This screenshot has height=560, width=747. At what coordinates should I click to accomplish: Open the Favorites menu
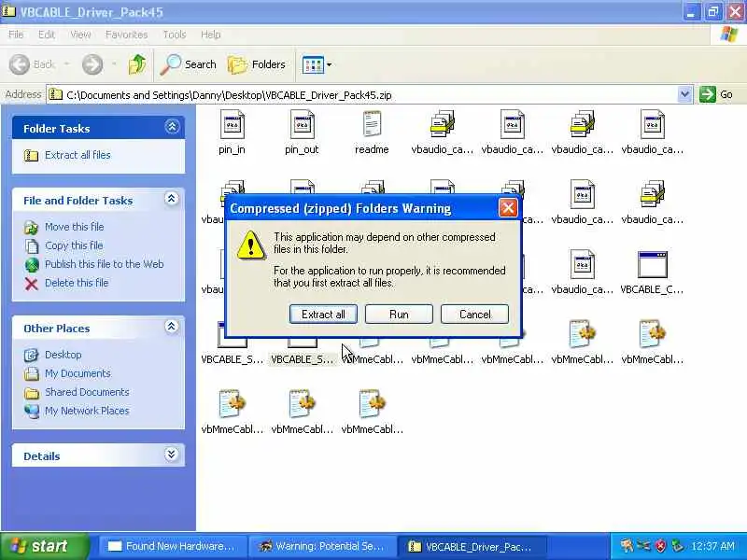pyautogui.click(x=126, y=35)
